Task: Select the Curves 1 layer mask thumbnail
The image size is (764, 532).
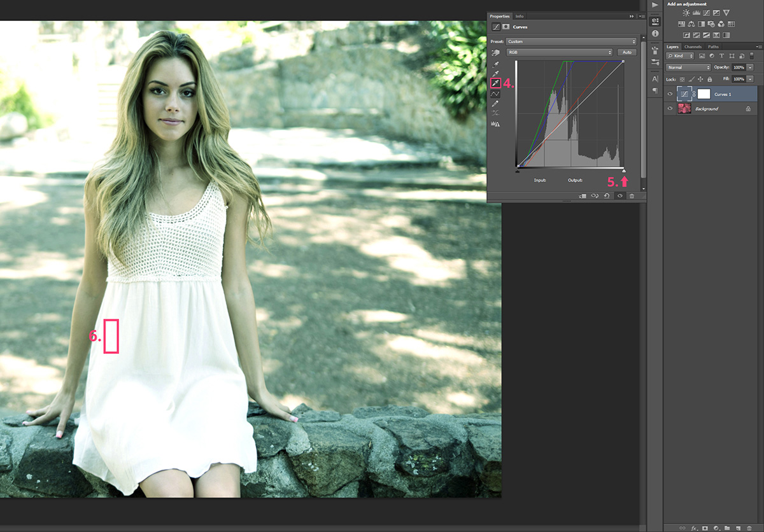Action: coord(704,94)
